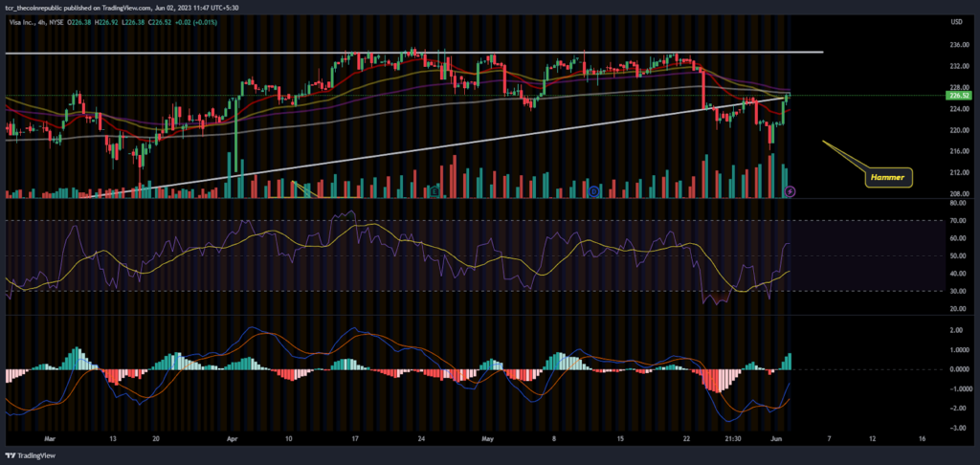Click RSI axis label 60.00

(x=957, y=238)
